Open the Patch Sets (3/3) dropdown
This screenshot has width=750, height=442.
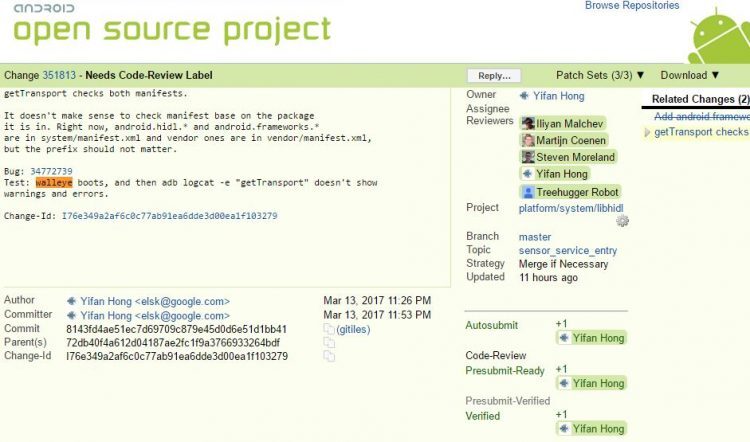tap(600, 75)
